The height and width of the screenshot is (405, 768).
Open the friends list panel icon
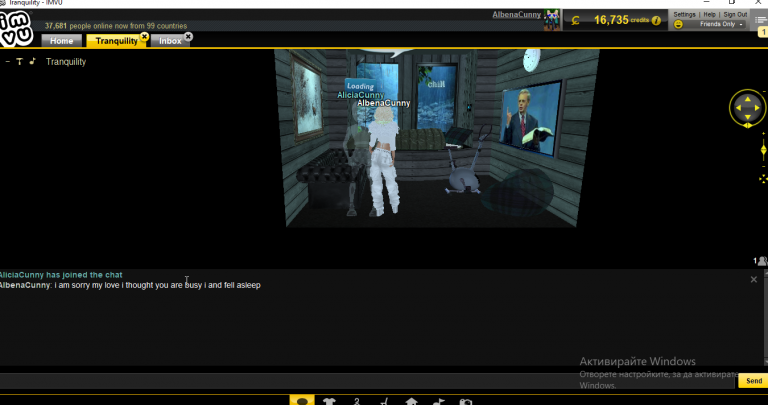(762, 19)
